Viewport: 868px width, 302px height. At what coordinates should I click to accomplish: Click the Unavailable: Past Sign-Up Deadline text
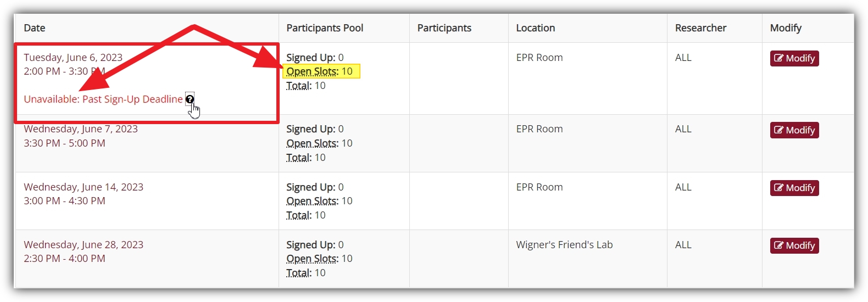coord(103,99)
